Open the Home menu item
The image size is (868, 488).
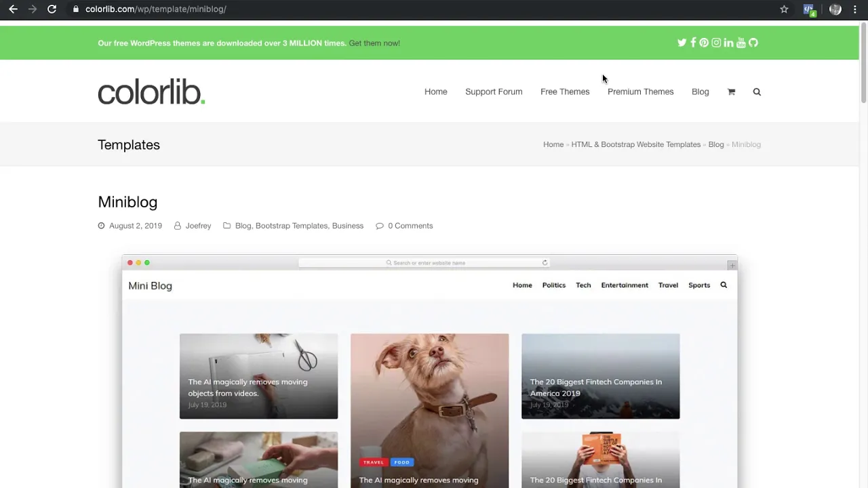pyautogui.click(x=435, y=91)
